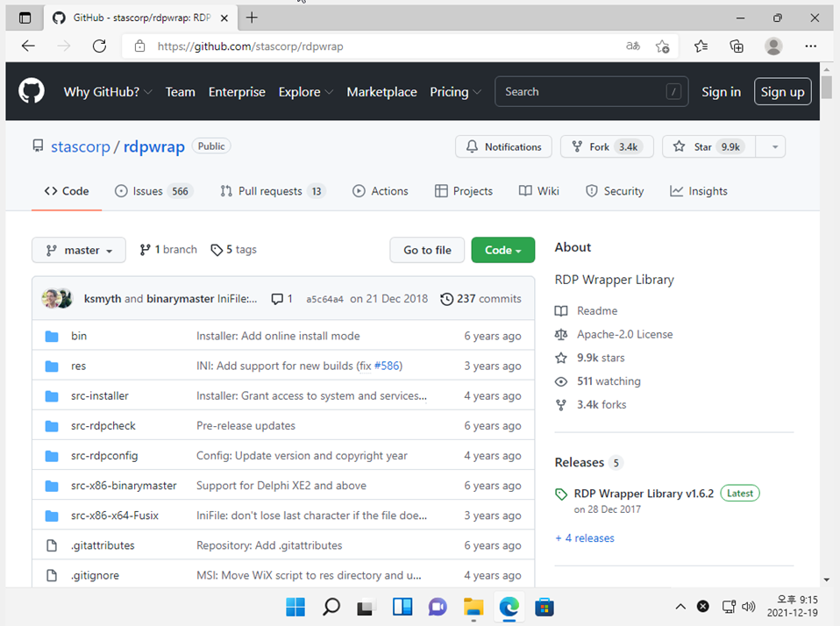Open the Windows Start menu
Screen dimensions: 840x626
(295, 607)
